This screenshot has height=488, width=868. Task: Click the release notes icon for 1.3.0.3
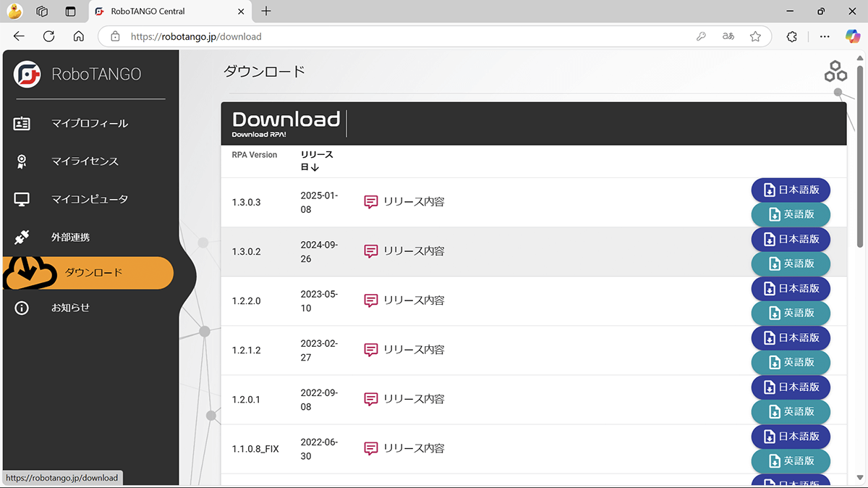(371, 202)
